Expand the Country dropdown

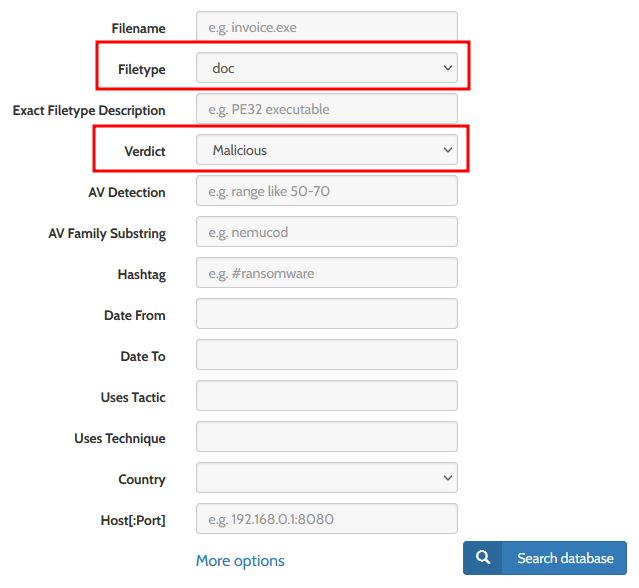pyautogui.click(x=326, y=478)
